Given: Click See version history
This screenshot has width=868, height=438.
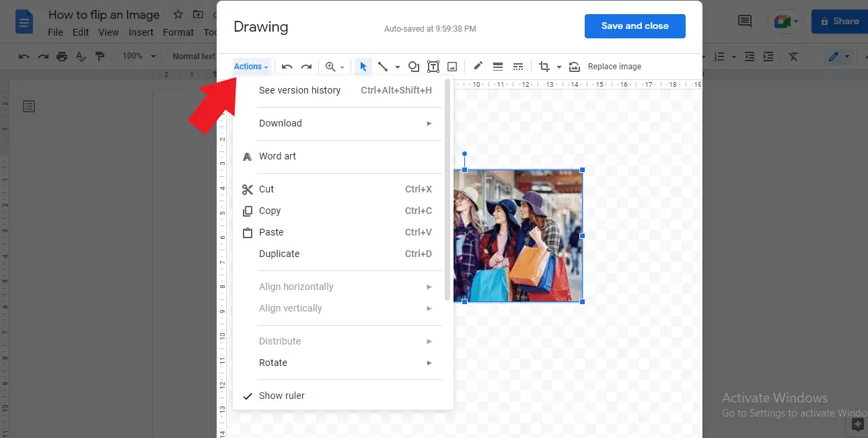Looking at the screenshot, I should [x=300, y=89].
